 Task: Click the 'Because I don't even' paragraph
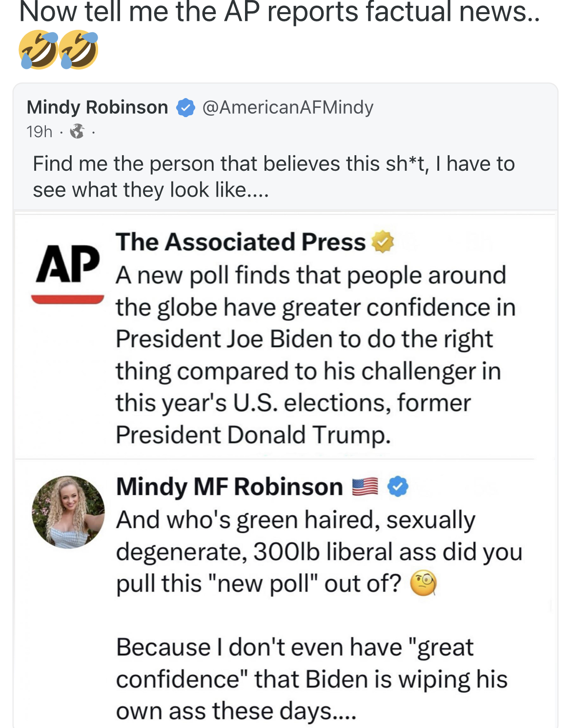coord(311,679)
